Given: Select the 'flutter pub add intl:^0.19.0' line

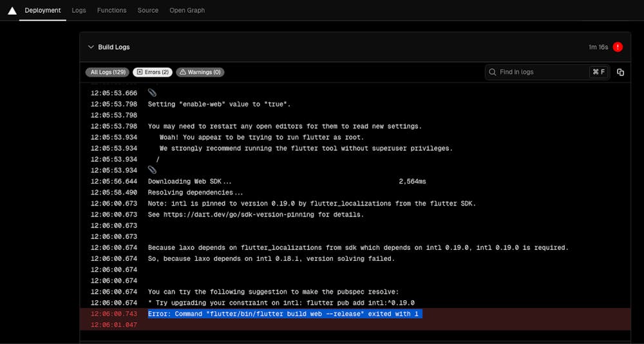Looking at the screenshot, I should 281,303.
